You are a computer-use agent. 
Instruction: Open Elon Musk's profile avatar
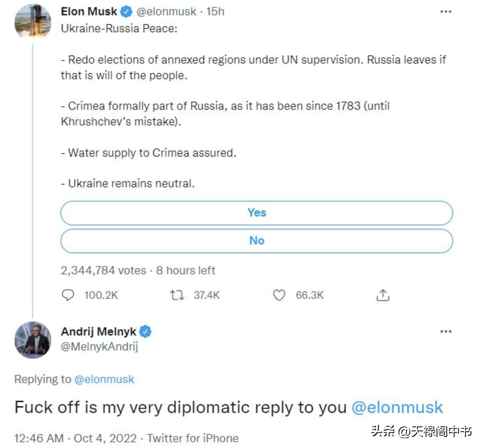[33, 21]
